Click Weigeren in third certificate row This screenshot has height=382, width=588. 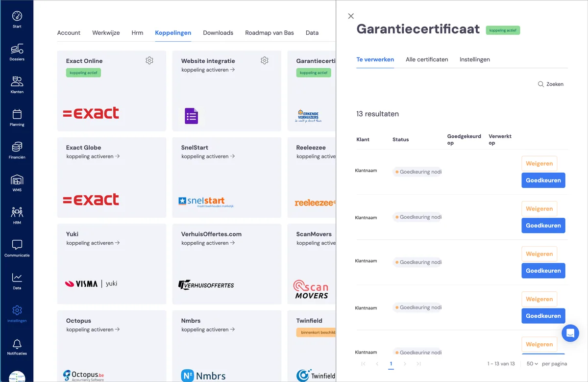[539, 254]
